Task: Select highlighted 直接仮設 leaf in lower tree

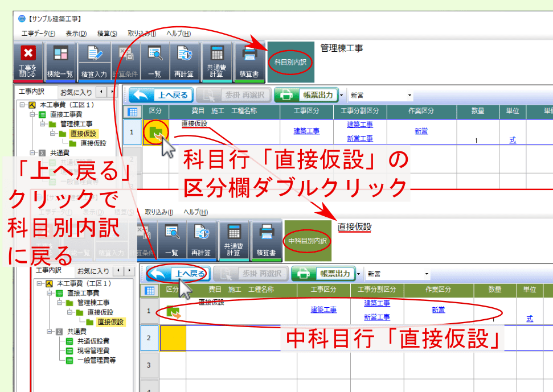Action: 110,321
